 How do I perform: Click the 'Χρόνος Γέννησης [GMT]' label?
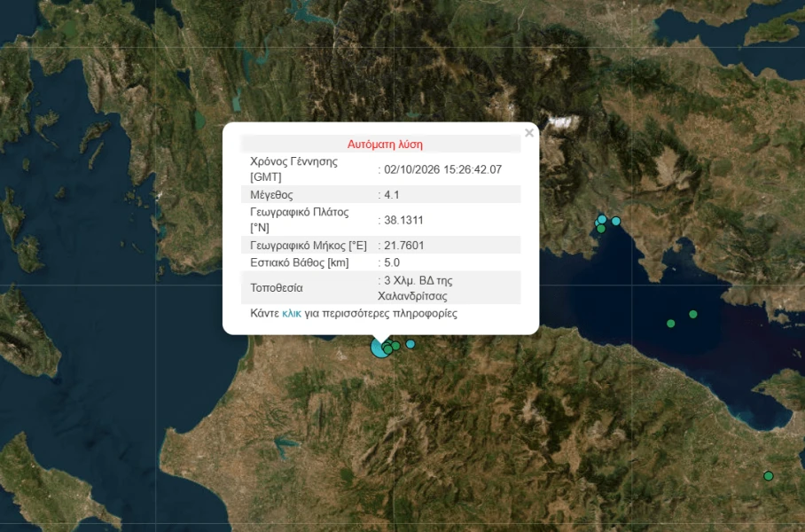click(293, 169)
